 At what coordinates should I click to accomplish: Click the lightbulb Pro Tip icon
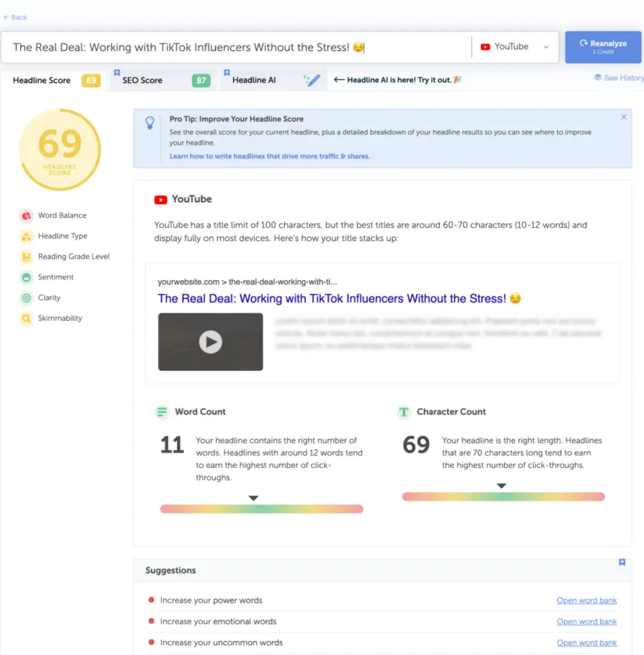[150, 122]
